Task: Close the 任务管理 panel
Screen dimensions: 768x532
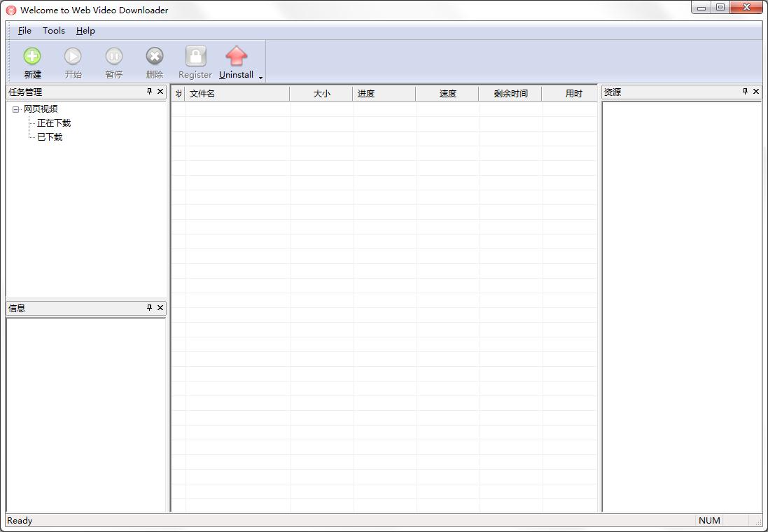Action: tap(160, 92)
